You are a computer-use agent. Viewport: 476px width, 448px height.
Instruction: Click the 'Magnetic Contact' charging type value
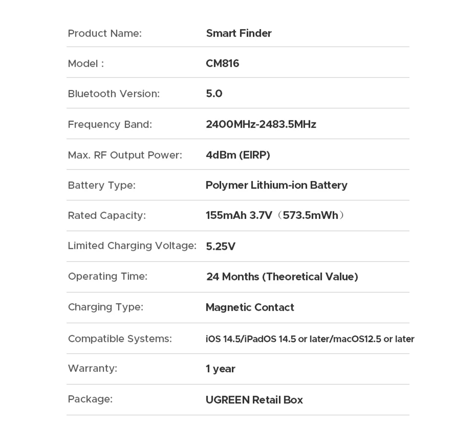click(249, 307)
